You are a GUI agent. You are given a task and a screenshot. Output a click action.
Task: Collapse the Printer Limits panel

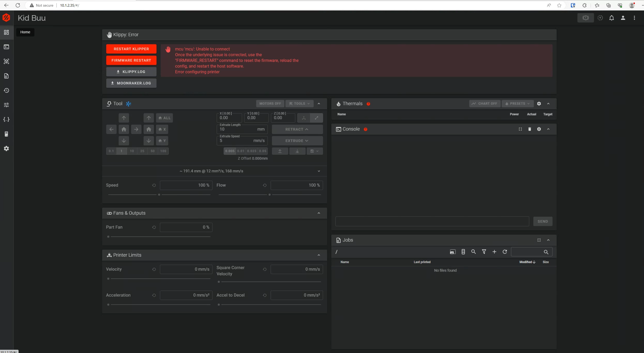coord(318,255)
